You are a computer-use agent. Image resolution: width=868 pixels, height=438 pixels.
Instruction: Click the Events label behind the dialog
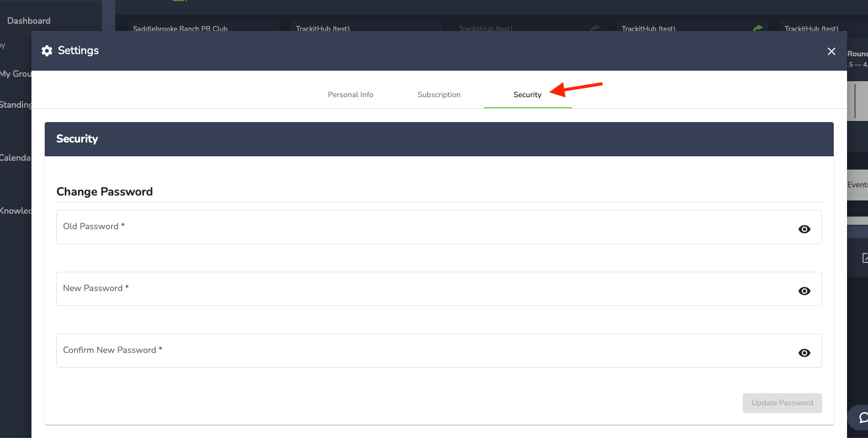[x=858, y=184]
